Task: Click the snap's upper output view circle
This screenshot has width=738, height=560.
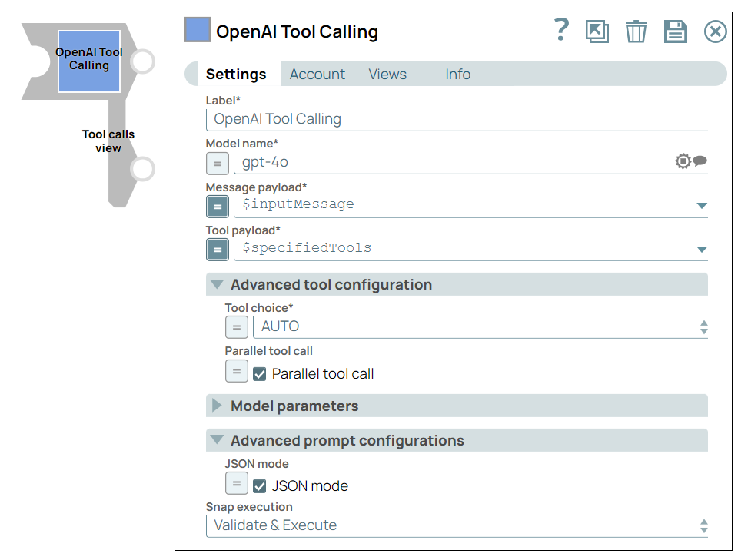Action: point(142,61)
